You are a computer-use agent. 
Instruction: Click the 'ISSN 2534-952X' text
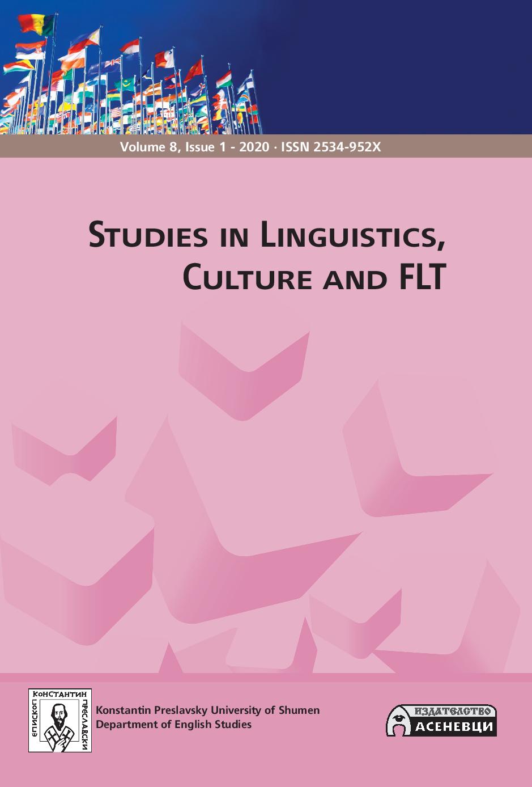tap(331, 147)
